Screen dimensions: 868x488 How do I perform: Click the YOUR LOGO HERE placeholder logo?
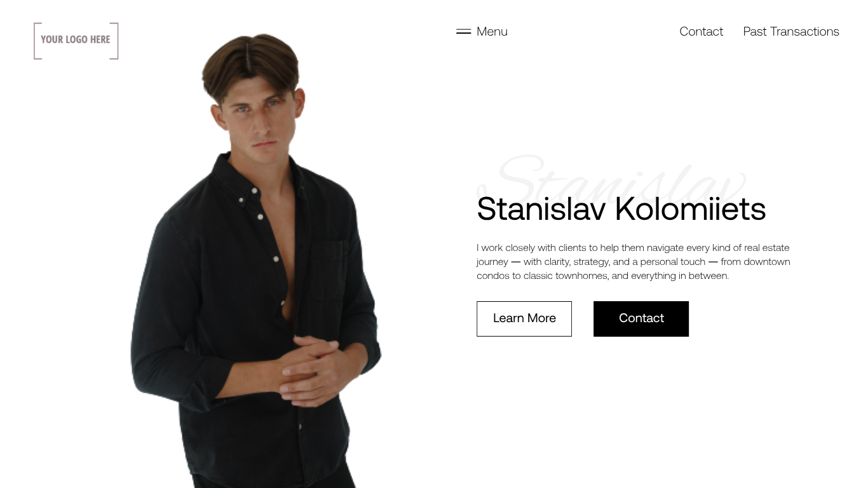(x=76, y=41)
